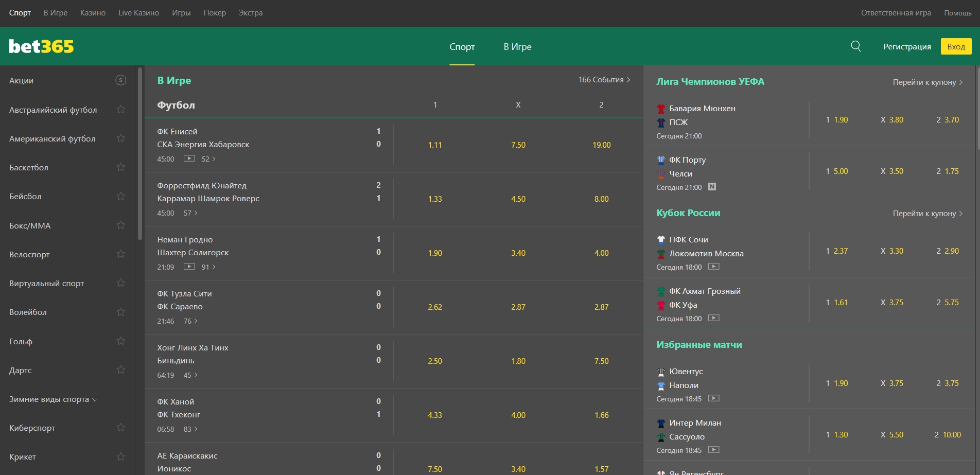
Task: Expand 52 markets for ФК Енисей match
Action: click(x=208, y=159)
